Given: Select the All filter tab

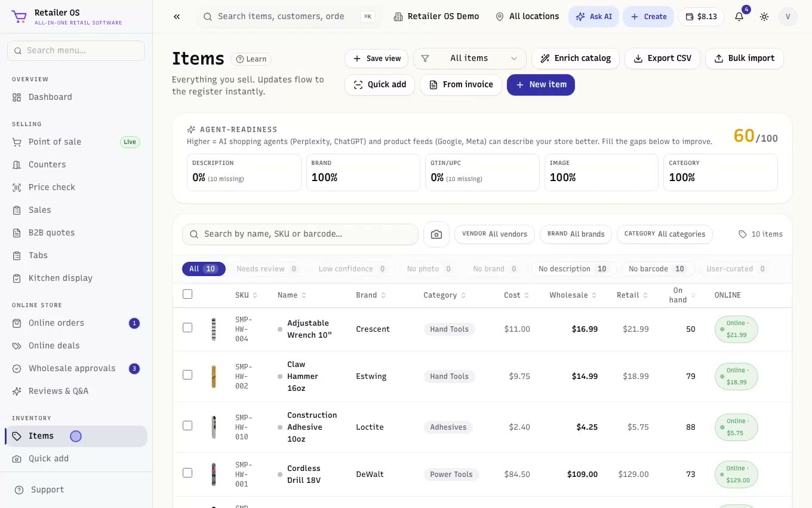Looking at the screenshot, I should click(x=204, y=269).
